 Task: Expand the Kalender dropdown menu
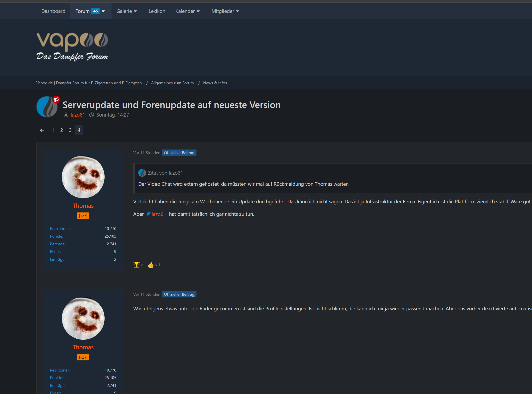tap(187, 11)
